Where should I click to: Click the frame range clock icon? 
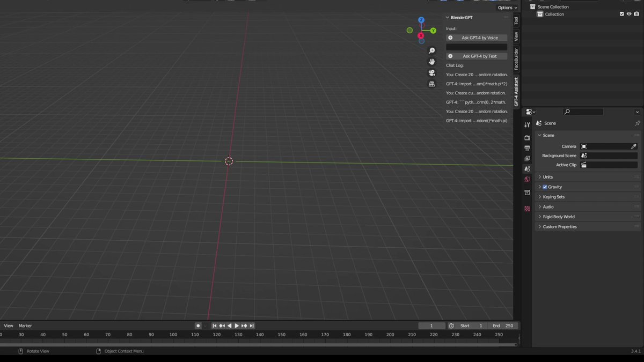451,326
